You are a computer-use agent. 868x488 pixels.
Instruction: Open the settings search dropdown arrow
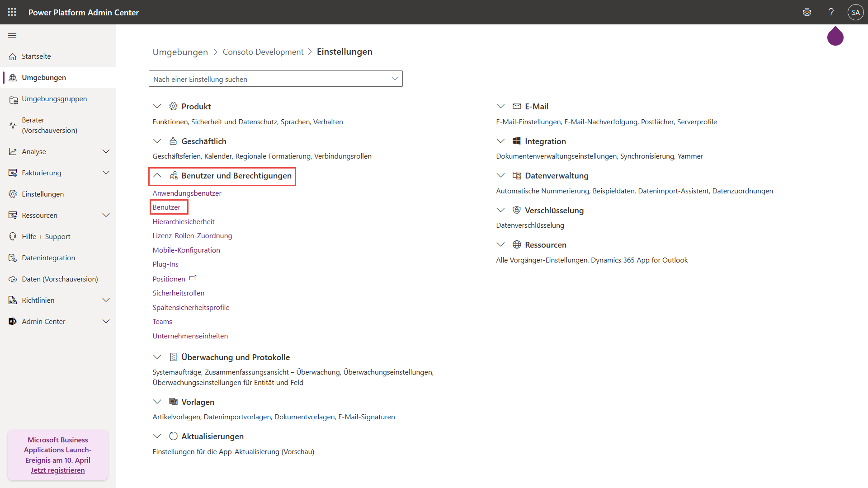coord(395,79)
